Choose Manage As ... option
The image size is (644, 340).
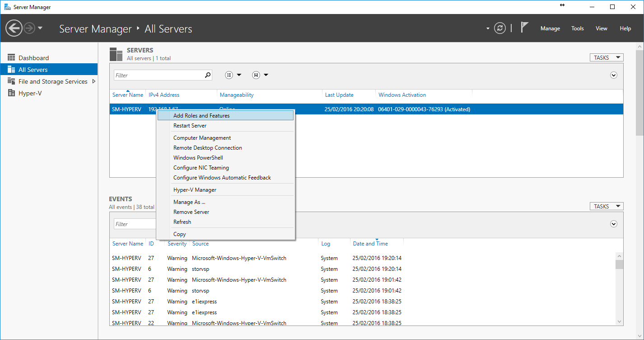[x=225, y=202]
